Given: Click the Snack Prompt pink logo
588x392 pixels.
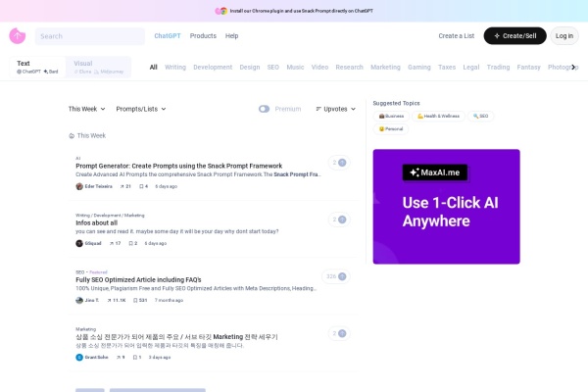Looking at the screenshot, I should click(18, 36).
